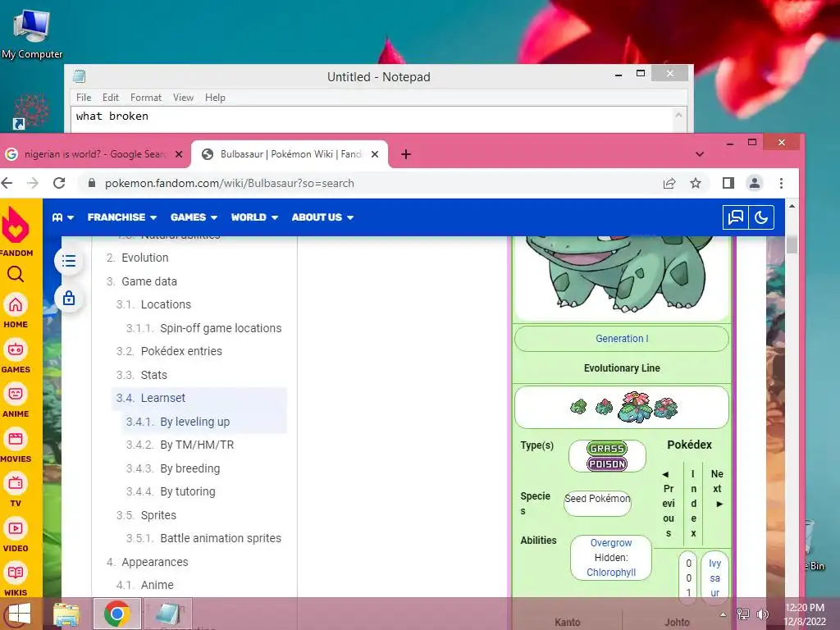Close the Google Search tab

[179, 154]
